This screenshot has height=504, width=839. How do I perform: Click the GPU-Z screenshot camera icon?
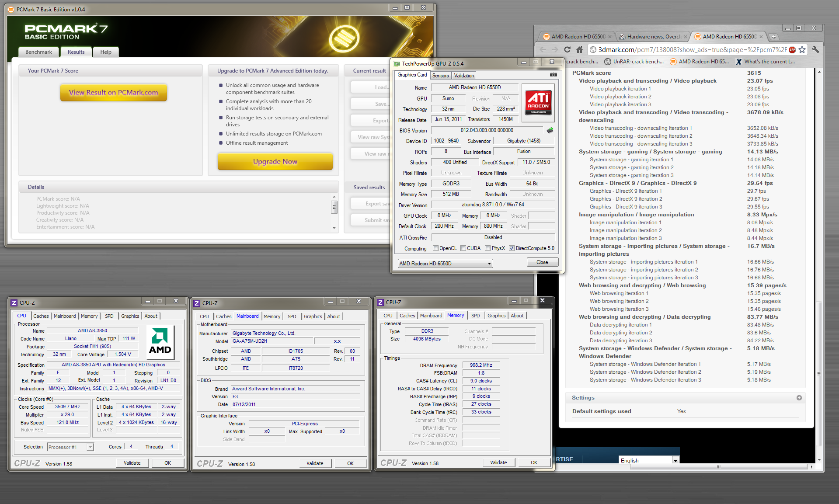coord(553,75)
